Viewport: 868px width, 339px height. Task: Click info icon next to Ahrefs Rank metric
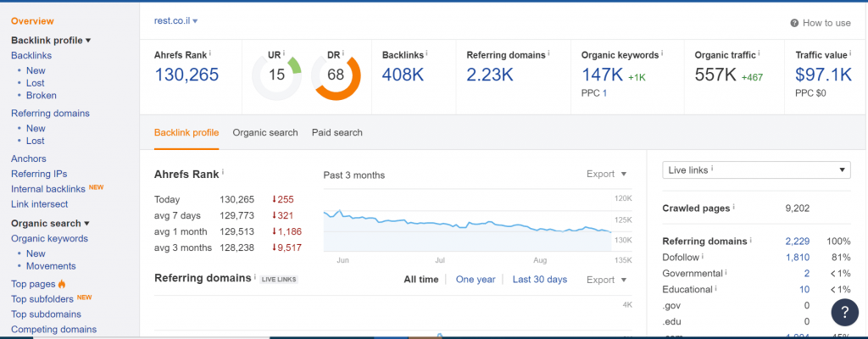210,53
